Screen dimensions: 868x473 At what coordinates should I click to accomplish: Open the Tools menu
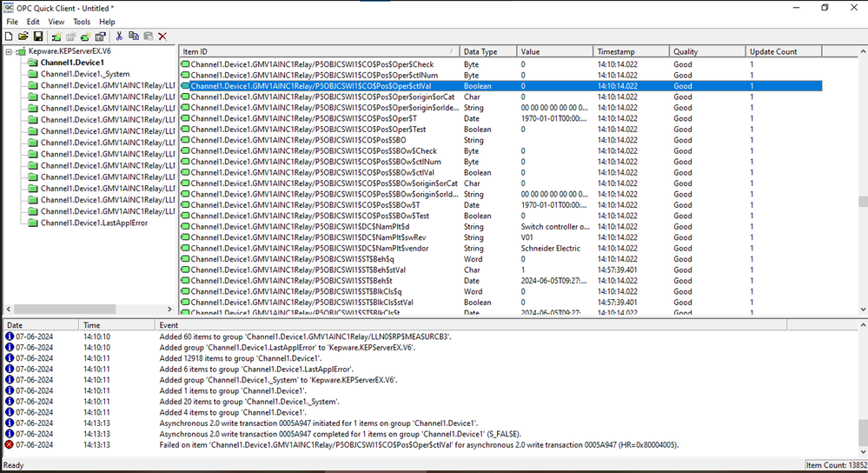[82, 22]
